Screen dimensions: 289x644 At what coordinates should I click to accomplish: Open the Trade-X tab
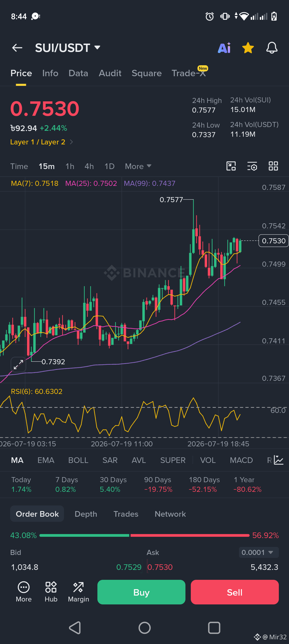[189, 73]
